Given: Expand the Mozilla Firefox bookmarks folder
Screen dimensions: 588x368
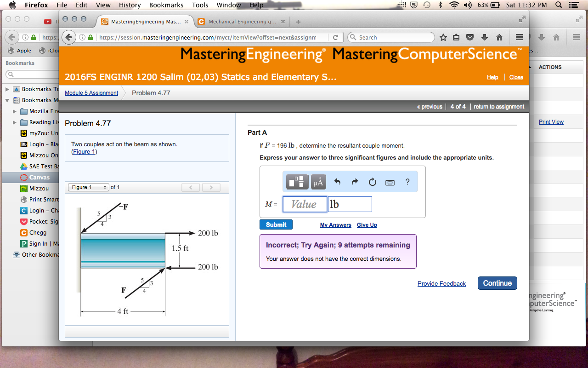Looking at the screenshot, I should 14,111.
